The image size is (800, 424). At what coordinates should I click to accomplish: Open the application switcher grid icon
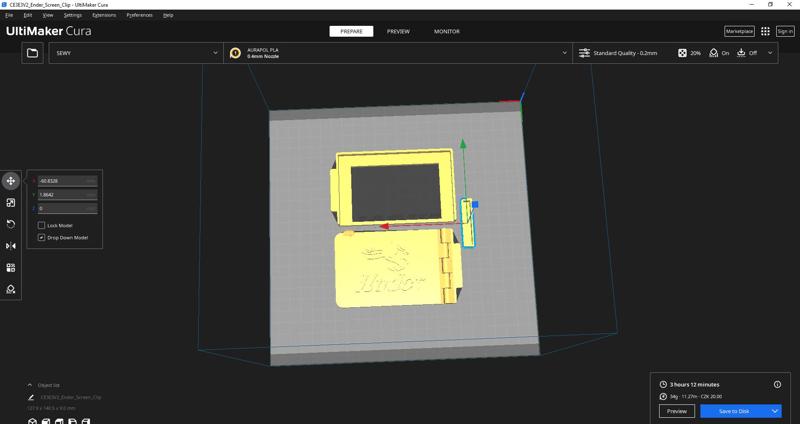[x=765, y=31]
